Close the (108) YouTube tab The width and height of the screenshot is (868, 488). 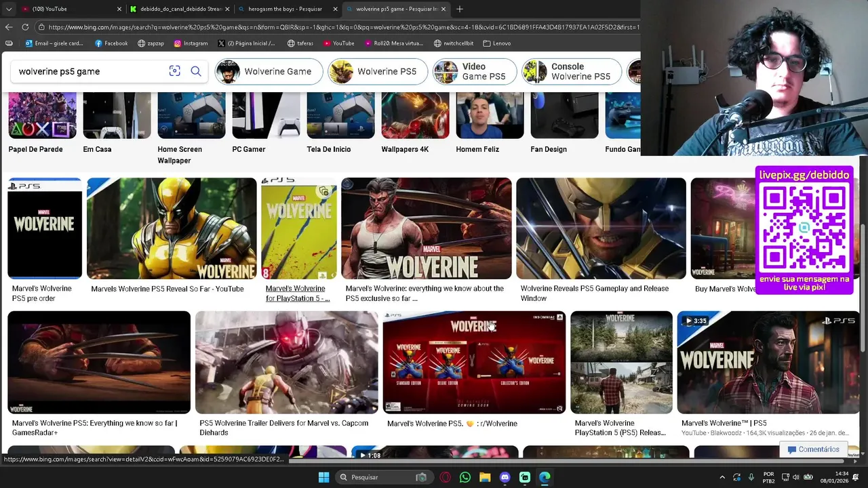pos(119,9)
